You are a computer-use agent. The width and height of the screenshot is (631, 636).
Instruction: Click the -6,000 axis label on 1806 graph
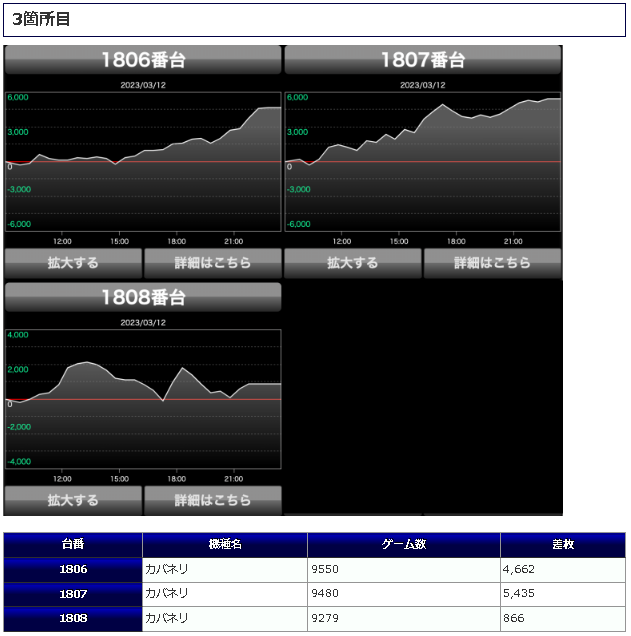tap(19, 224)
